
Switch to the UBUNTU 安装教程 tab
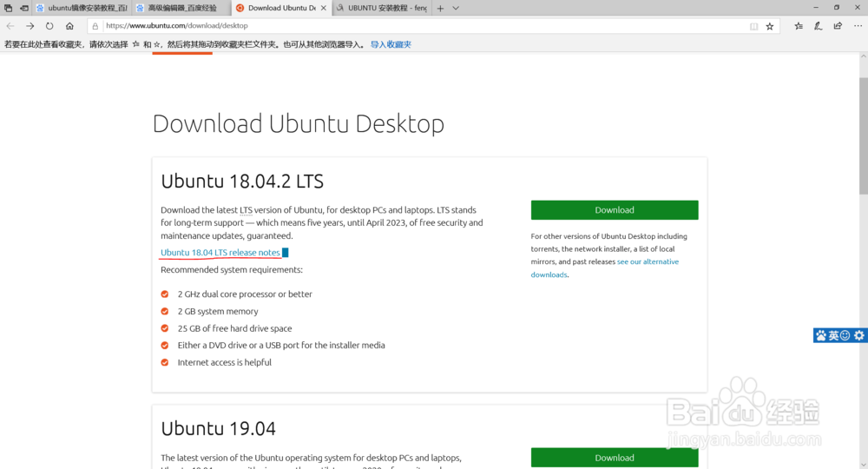pos(382,8)
